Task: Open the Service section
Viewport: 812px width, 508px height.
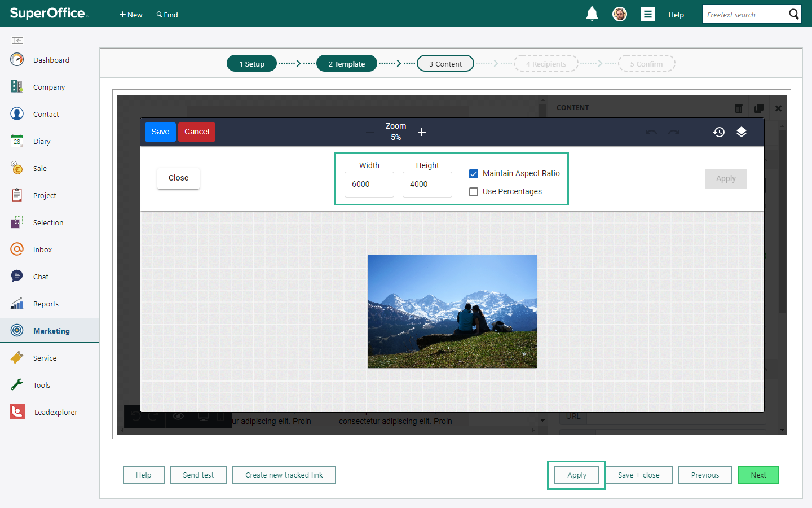Action: click(45, 358)
